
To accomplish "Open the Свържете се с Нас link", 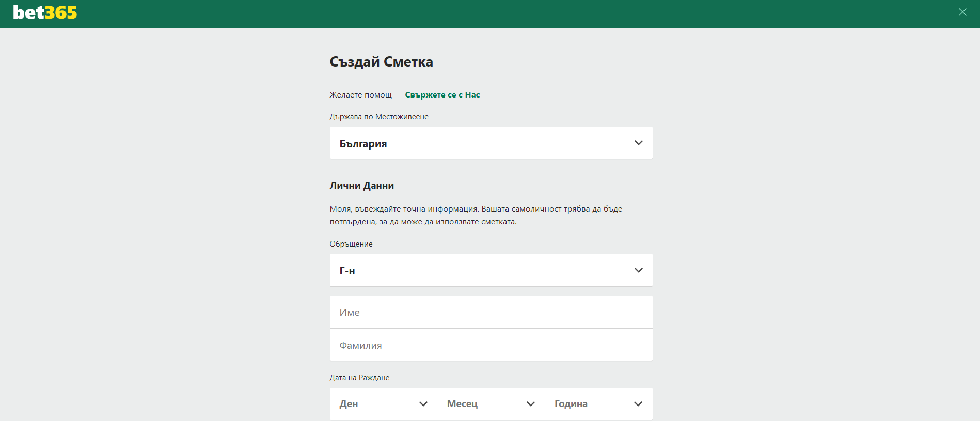I will (x=442, y=95).
